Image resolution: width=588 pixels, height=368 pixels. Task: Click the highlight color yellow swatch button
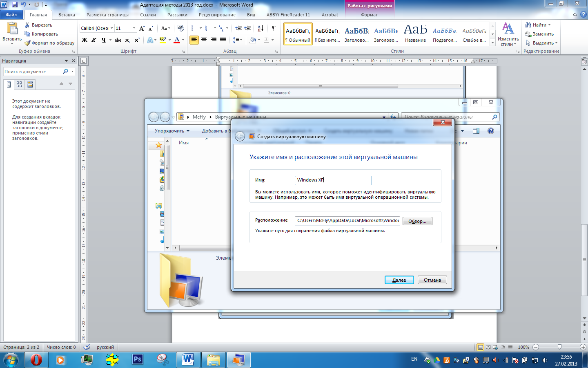[x=163, y=40]
